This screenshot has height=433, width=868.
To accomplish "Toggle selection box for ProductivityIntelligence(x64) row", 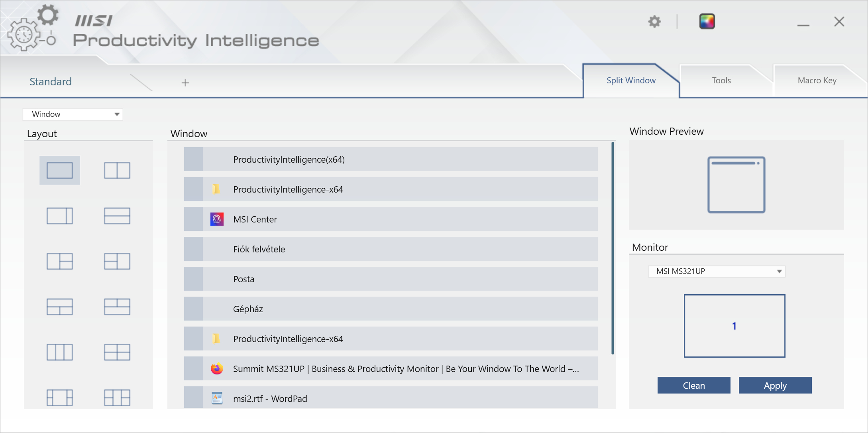I will [193, 159].
